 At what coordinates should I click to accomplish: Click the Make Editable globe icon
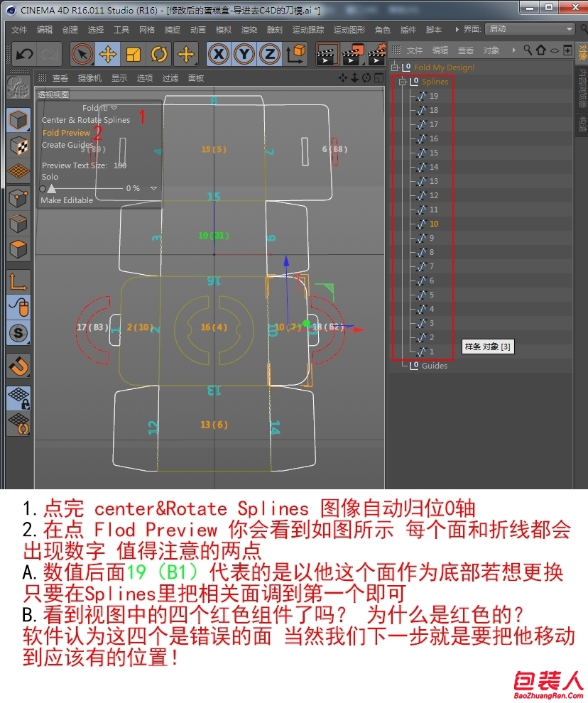tap(18, 87)
